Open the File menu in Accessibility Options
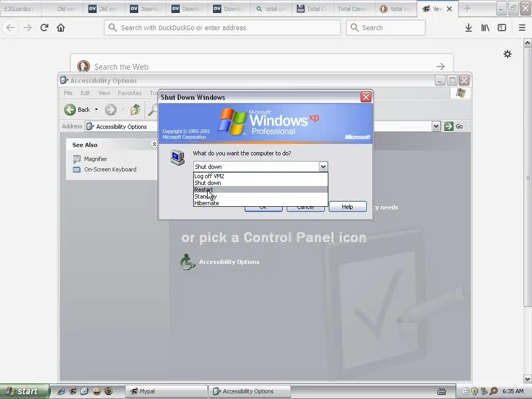 68,93
